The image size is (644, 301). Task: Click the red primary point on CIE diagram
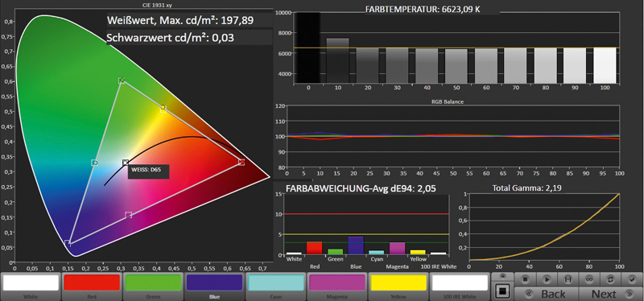tap(242, 163)
